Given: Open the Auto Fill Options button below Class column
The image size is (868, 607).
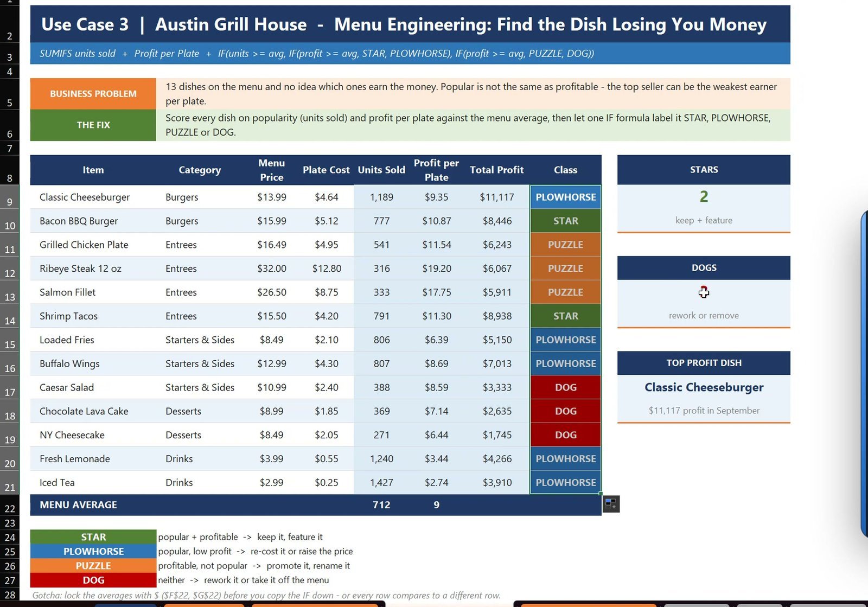Looking at the screenshot, I should pyautogui.click(x=611, y=504).
